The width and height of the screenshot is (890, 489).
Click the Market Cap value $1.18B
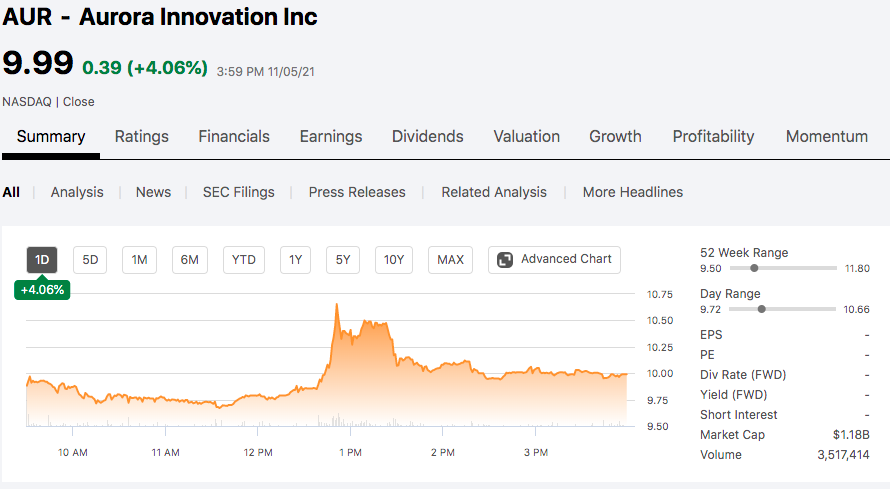tap(851, 435)
